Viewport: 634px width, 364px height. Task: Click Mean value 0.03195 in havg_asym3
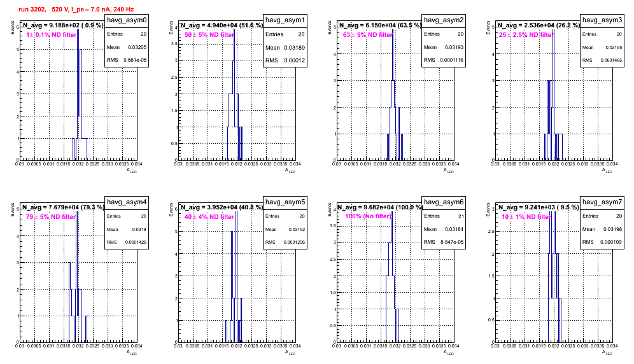coord(614,47)
